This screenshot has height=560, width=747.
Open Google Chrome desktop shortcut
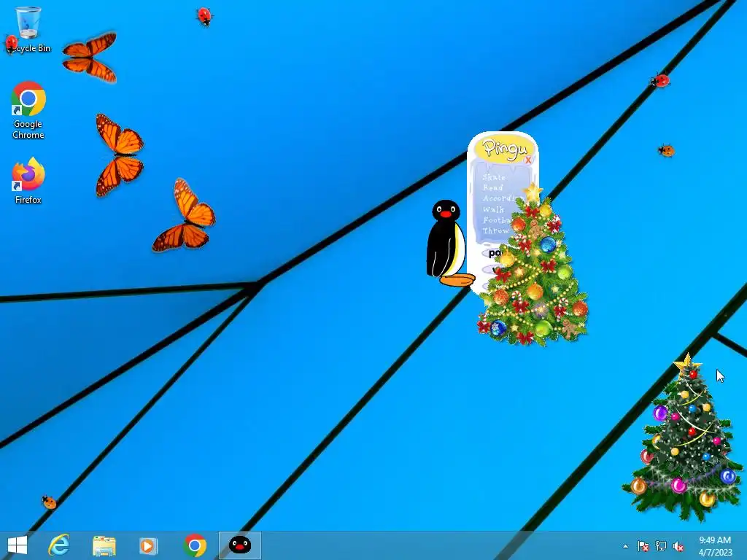(28, 110)
